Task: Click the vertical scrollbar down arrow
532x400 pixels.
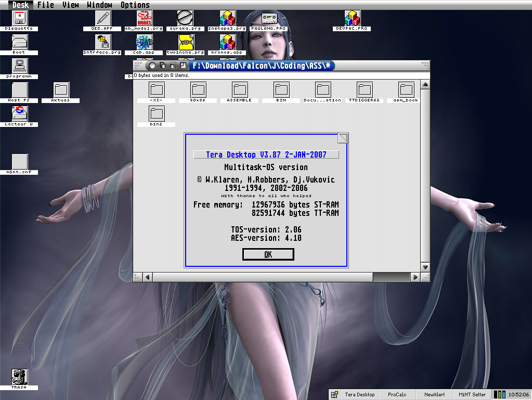Action: point(425,267)
